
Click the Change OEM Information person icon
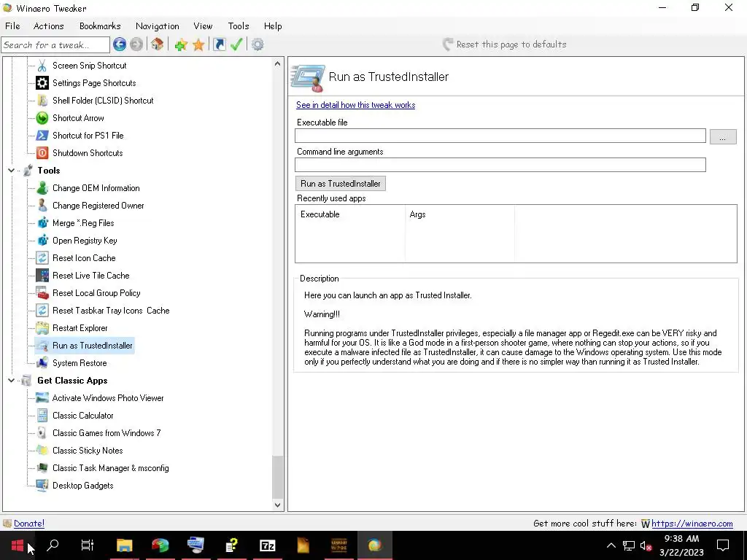[42, 188]
